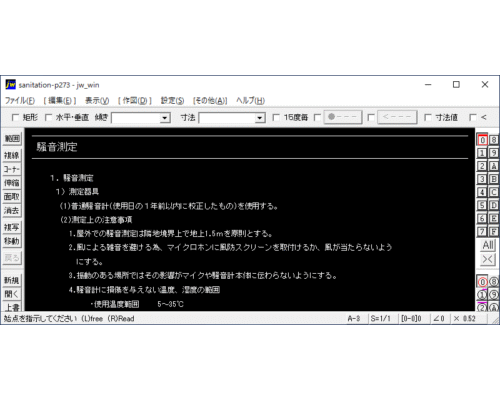Toggle the < checkbox at toolbar end
This screenshot has width=500, height=400.
click(473, 117)
